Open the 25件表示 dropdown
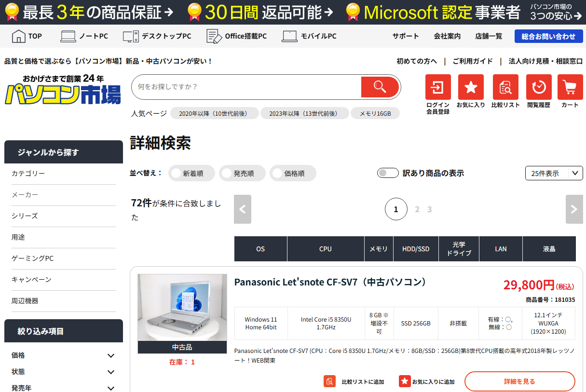This screenshot has height=392, width=586. (x=554, y=173)
